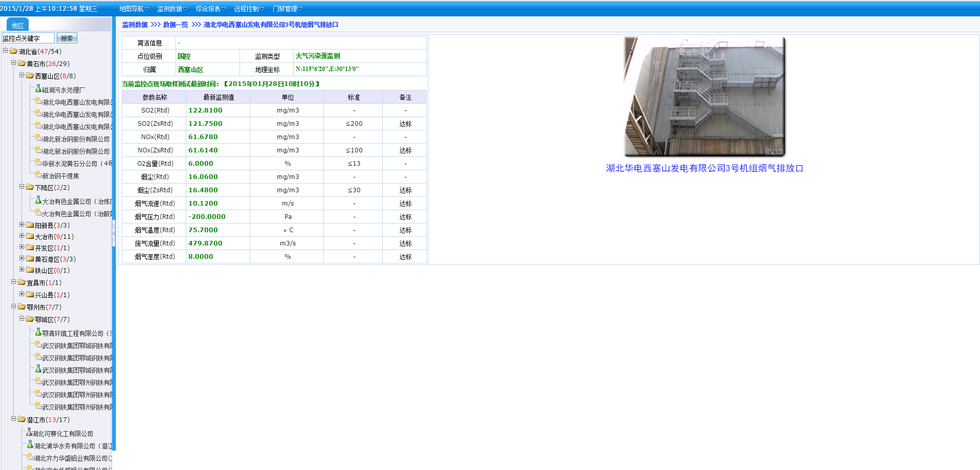The height and width of the screenshot is (470, 980).
Task: Click the 黄石港区 folder icon
Action: (x=30, y=259)
